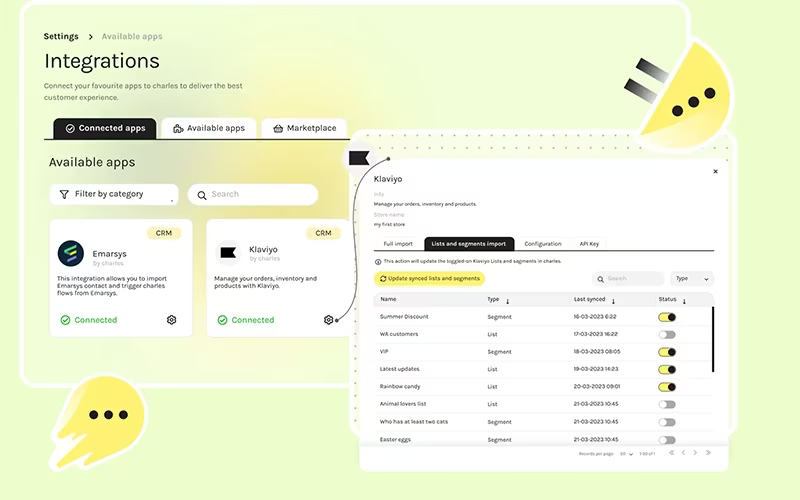Sort by Type column arrow
The width and height of the screenshot is (800, 500).
507,302
